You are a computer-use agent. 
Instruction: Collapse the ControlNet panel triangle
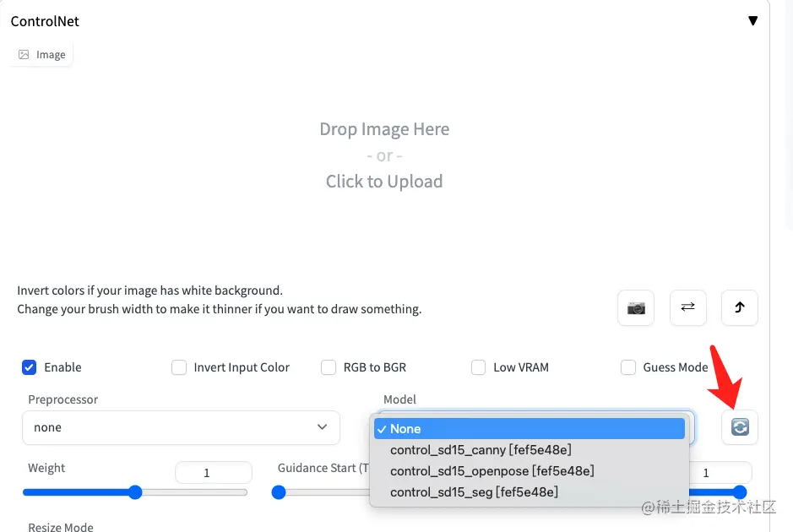[x=753, y=21]
